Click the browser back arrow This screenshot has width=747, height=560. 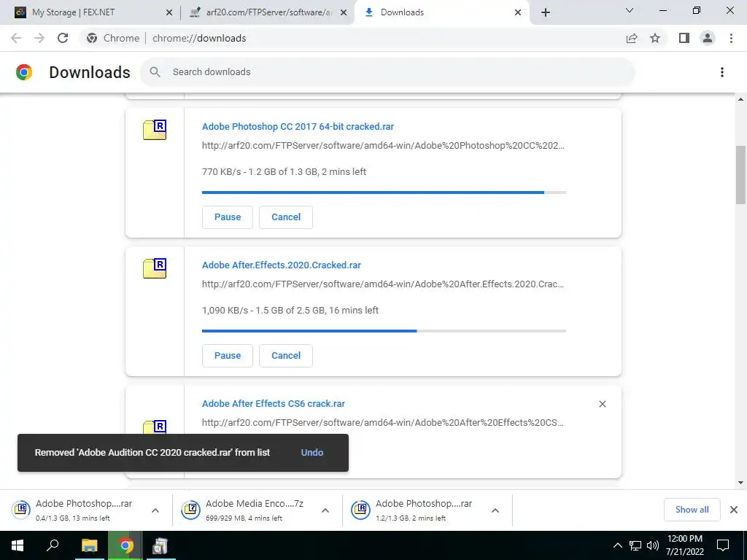tap(16, 38)
